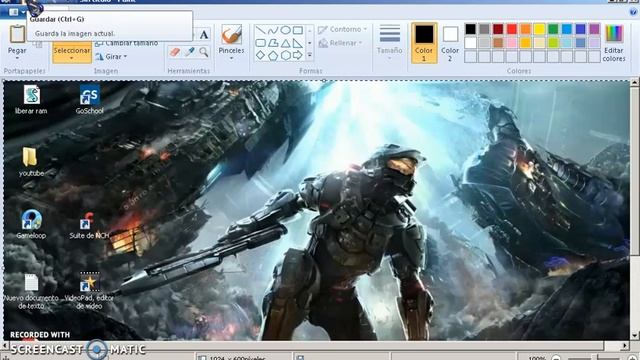Choose the oval shape
Viewport: 640px width, 360px height.
click(285, 30)
